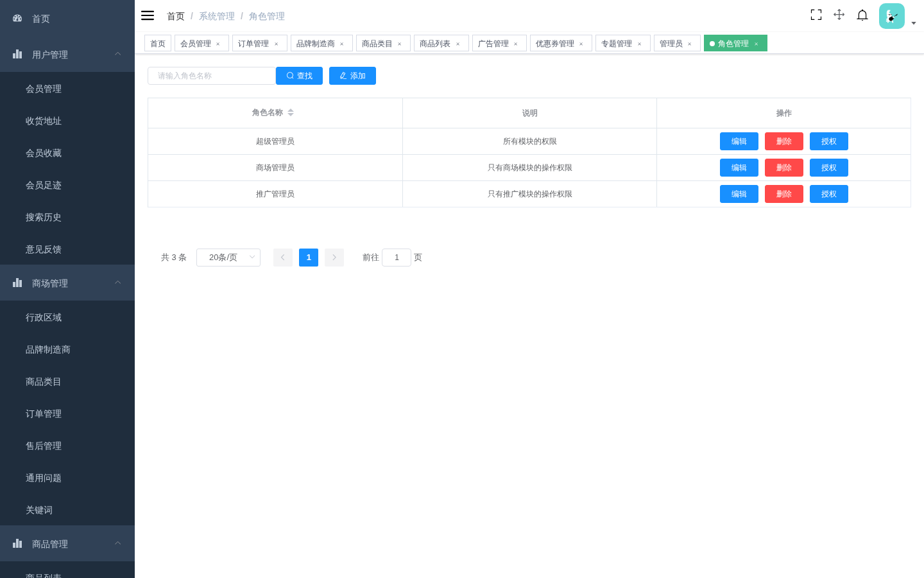Close the active 角色管理 tab

(757, 44)
